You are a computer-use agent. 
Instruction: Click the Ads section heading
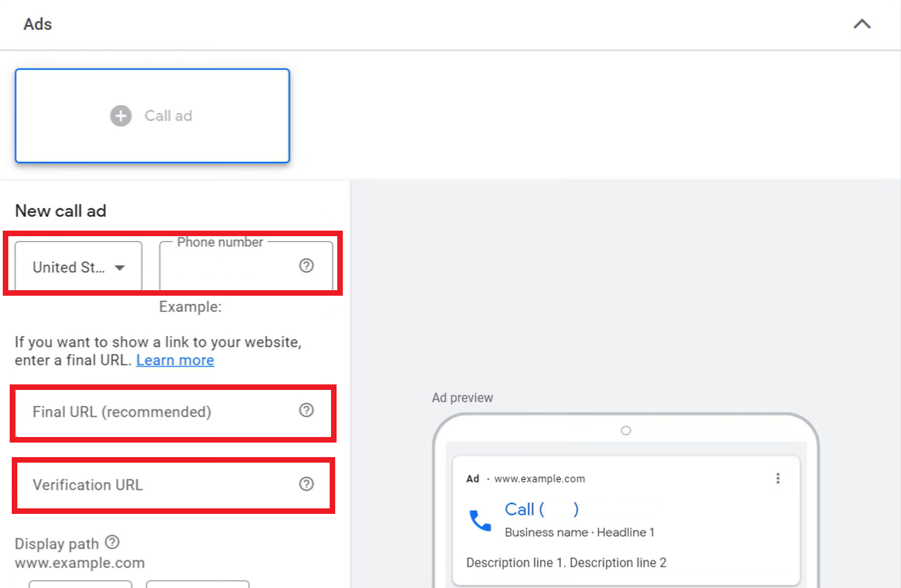pos(38,24)
